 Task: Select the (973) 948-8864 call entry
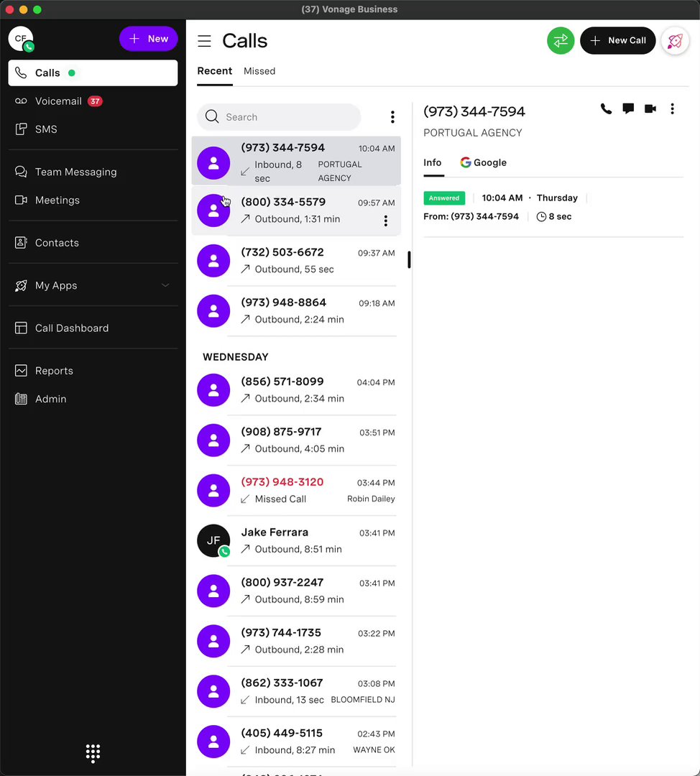[x=296, y=311]
